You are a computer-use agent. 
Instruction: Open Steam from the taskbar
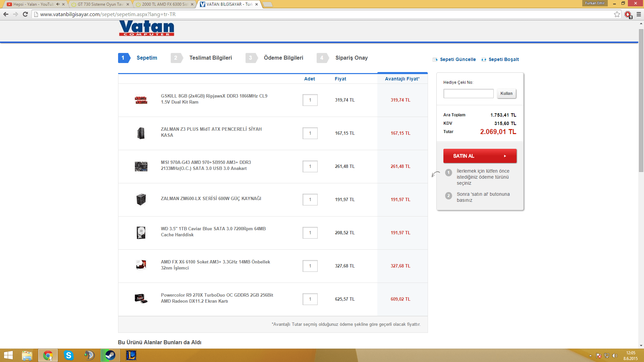110,355
